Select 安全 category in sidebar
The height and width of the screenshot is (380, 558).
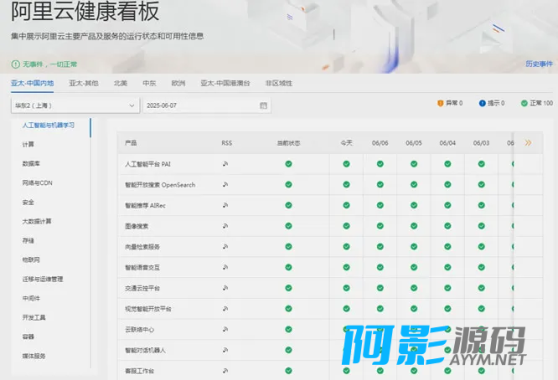click(x=28, y=202)
